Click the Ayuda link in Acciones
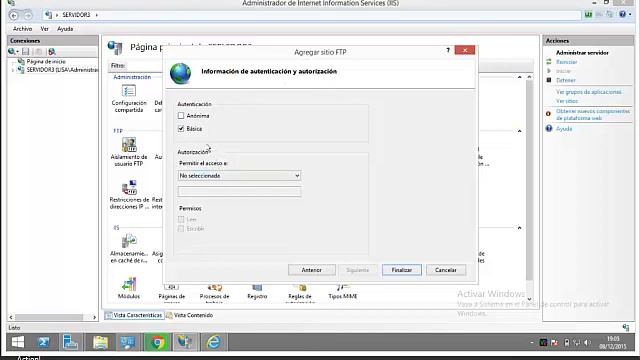 (x=564, y=129)
